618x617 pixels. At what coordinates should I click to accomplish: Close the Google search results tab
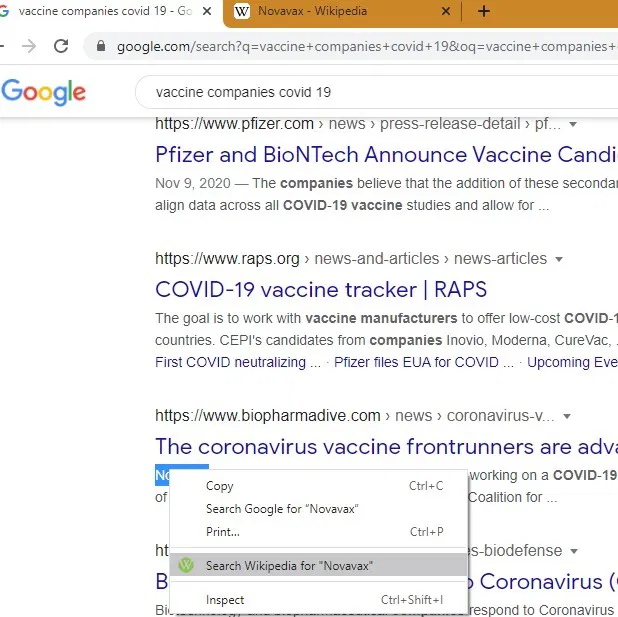pos(207,11)
